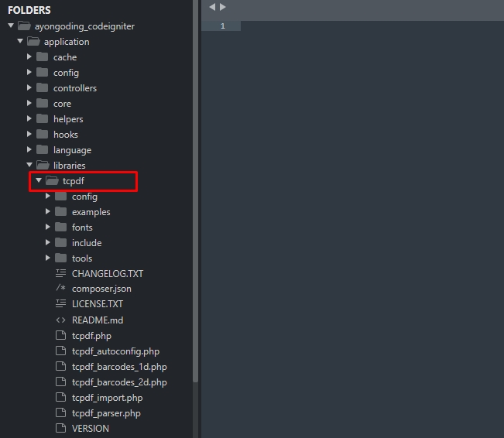Click the tcpdf_barcodes_2d.php file icon

pos(60,382)
